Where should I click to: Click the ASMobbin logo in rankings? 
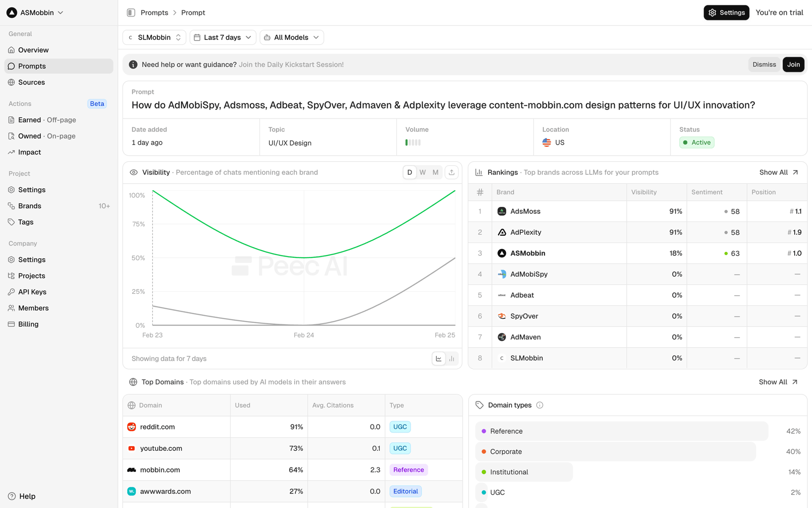point(502,253)
